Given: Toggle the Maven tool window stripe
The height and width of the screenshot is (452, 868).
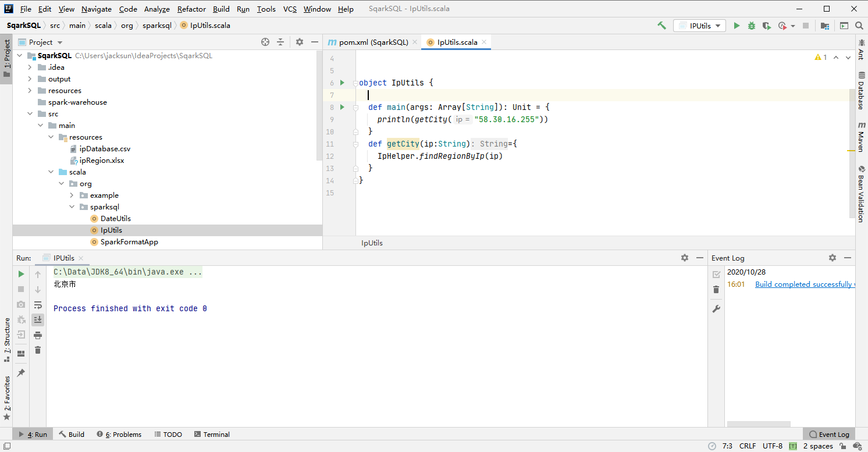Looking at the screenshot, I should [861, 137].
